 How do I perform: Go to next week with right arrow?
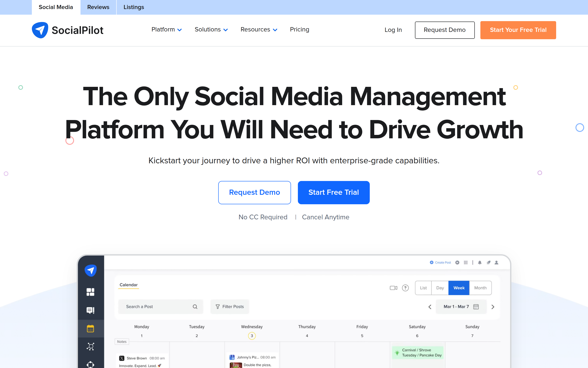click(x=493, y=307)
